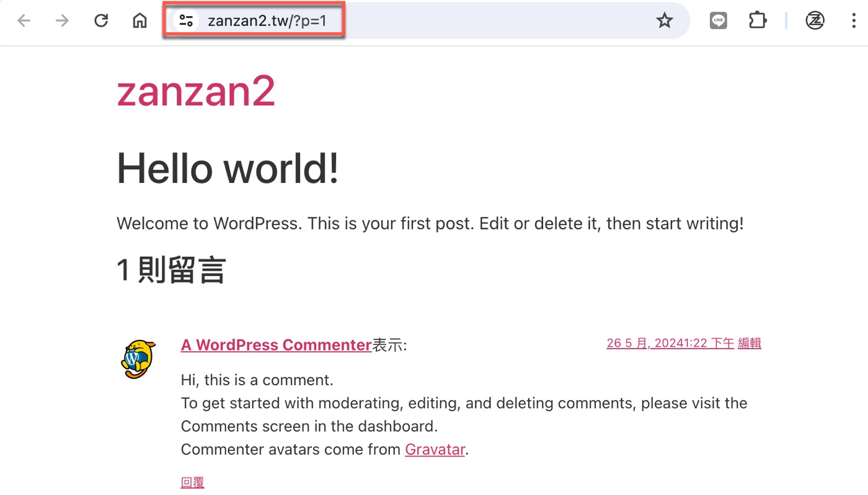
Task: Open the browser three-dot menu
Action: 854,21
